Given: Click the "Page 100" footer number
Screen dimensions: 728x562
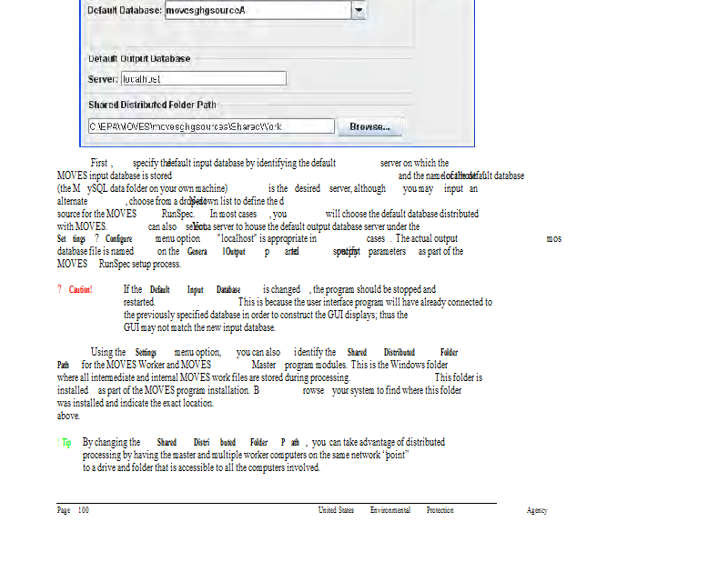Looking at the screenshot, I should coord(73,510).
